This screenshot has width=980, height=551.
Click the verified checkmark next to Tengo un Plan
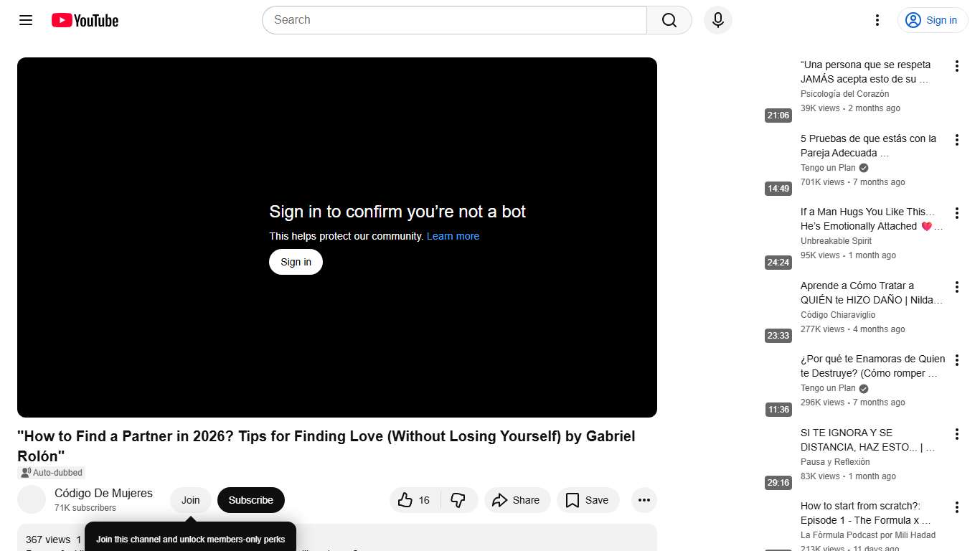click(862, 167)
